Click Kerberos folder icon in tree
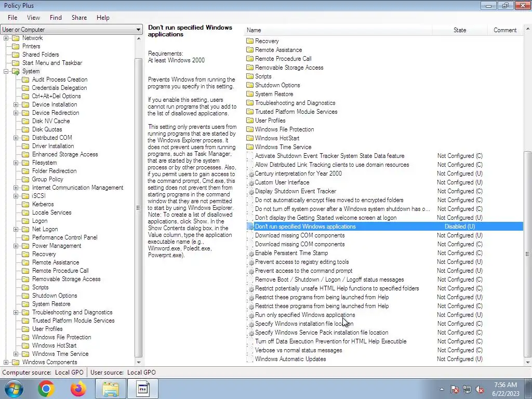532x399 pixels. [25, 204]
